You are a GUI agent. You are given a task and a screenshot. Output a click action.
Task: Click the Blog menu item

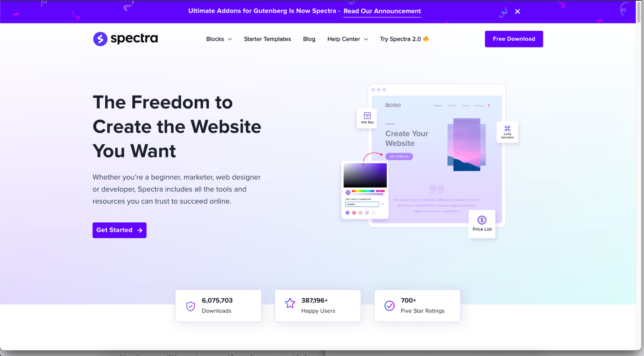309,39
